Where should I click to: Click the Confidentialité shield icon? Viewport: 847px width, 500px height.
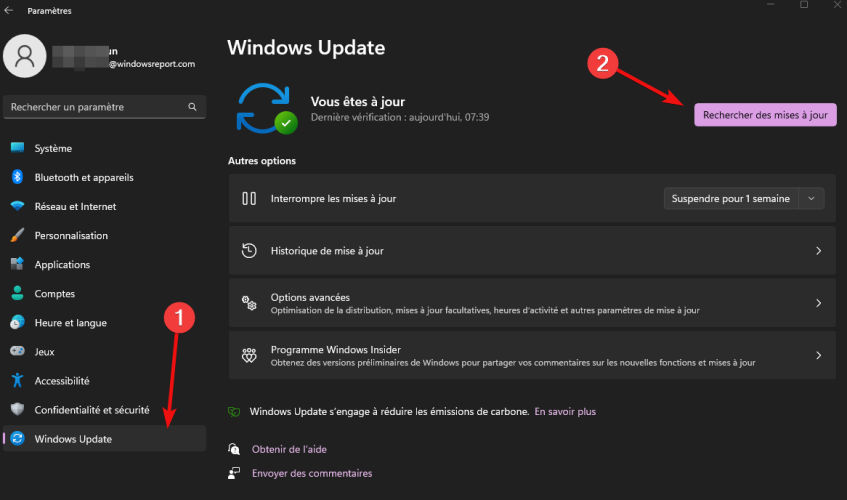coord(17,409)
